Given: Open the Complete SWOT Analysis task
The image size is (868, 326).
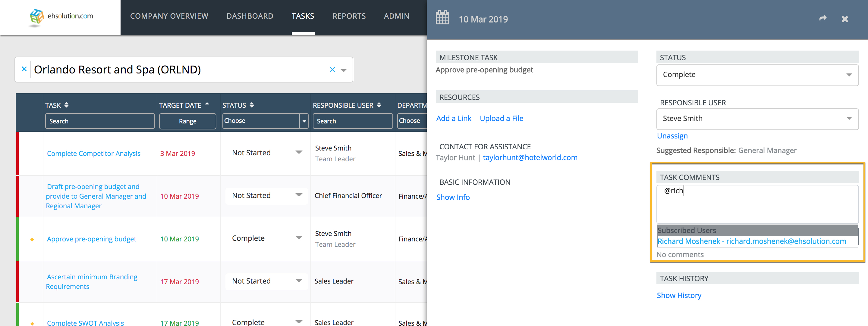Looking at the screenshot, I should click(x=86, y=323).
